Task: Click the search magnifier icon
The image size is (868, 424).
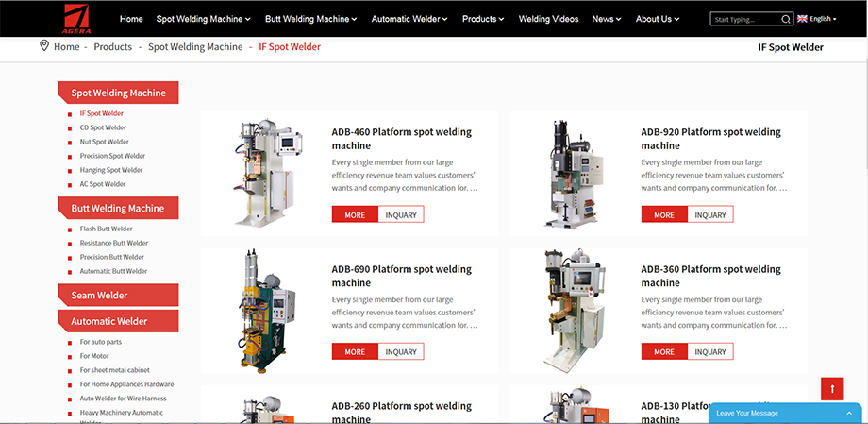Action: pos(786,19)
